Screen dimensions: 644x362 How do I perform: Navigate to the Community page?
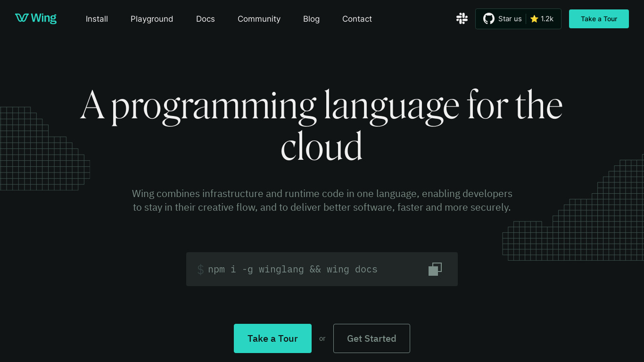coord(259,19)
